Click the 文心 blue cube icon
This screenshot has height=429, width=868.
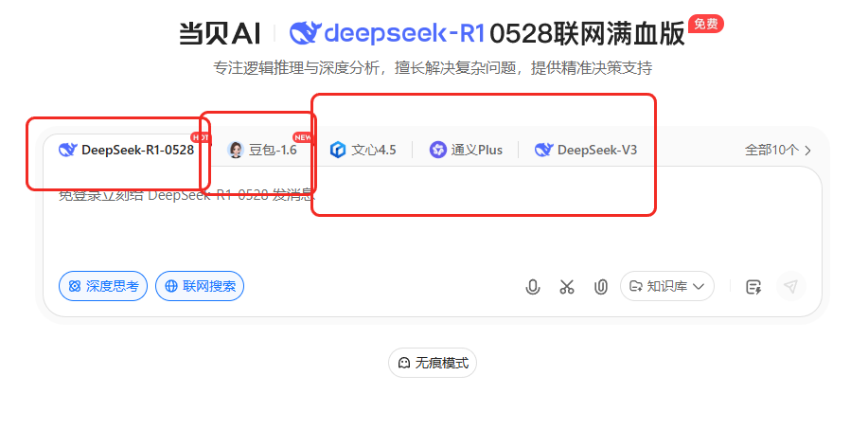338,150
